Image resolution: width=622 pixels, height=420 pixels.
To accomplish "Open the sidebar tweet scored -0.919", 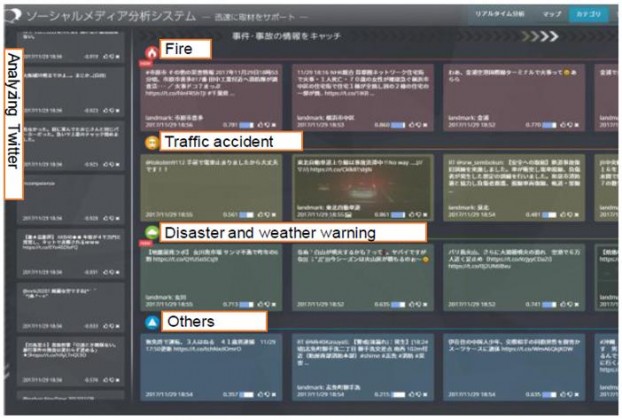I will tap(71, 47).
